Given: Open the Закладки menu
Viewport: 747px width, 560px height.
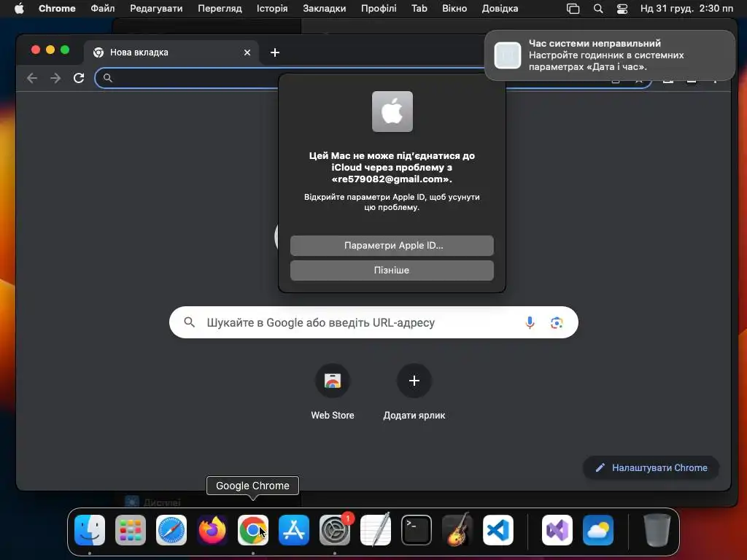Looking at the screenshot, I should 325,9.
